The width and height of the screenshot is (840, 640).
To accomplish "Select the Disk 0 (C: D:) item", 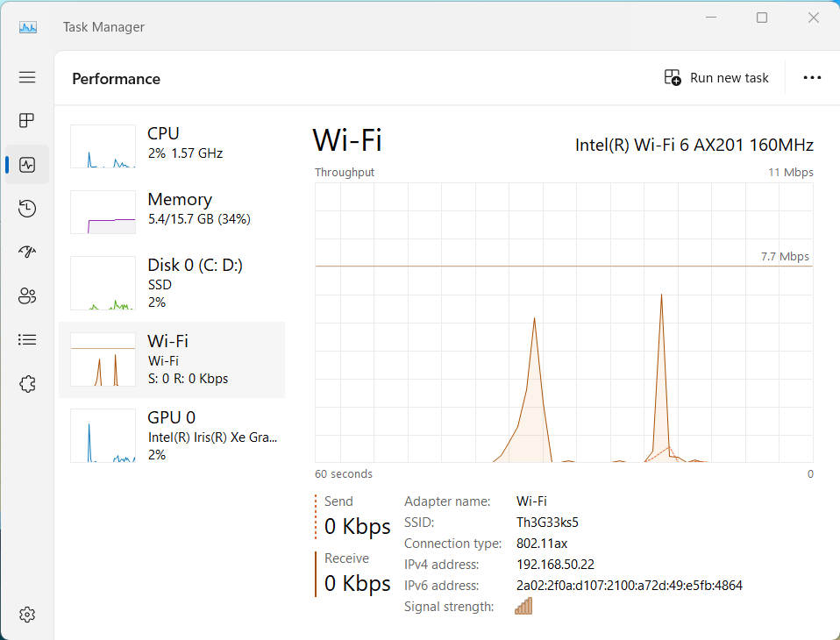I will coord(172,283).
